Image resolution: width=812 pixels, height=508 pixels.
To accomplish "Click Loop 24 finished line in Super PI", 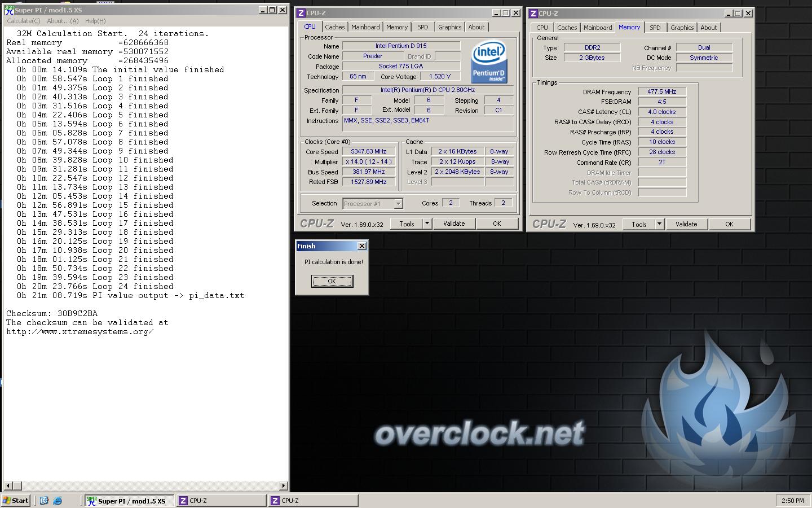I will point(95,287).
